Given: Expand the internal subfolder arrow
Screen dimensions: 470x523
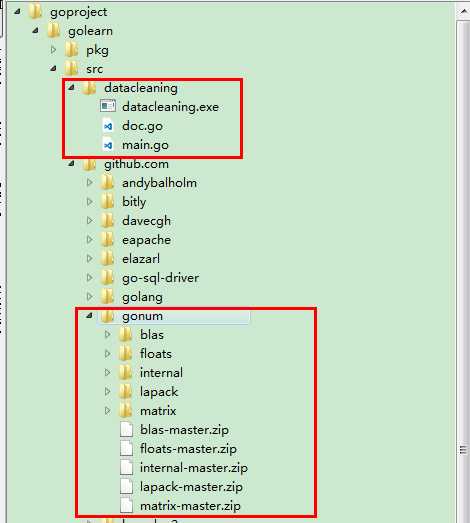Looking at the screenshot, I should [x=107, y=372].
